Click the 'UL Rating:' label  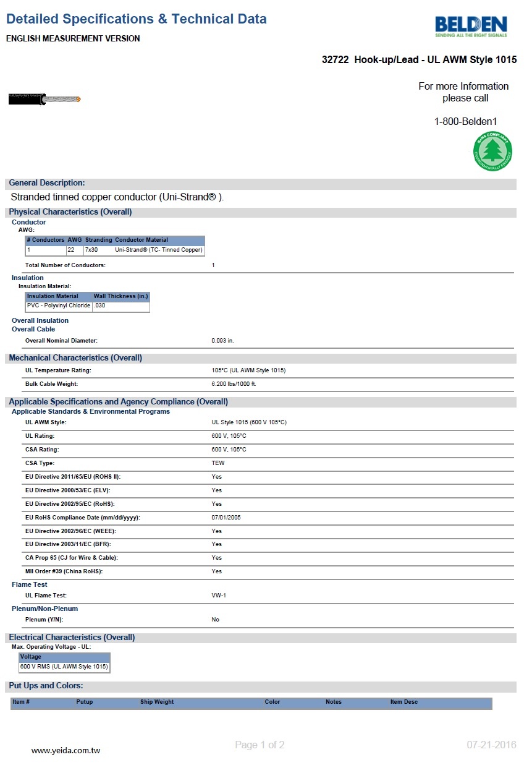click(40, 436)
